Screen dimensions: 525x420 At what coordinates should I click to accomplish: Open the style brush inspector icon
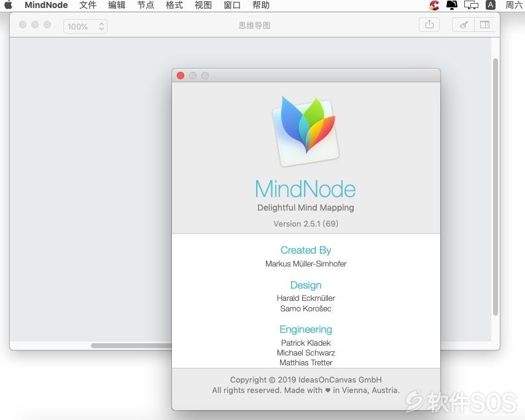[x=464, y=25]
